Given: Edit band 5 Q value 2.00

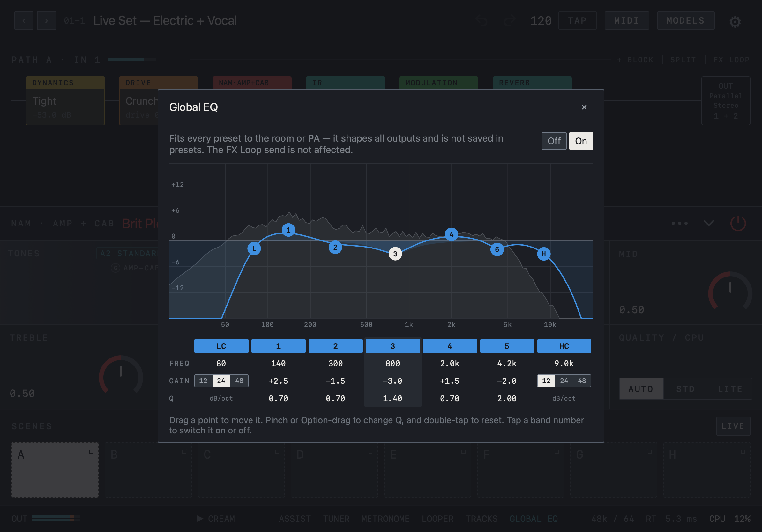Looking at the screenshot, I should (x=507, y=398).
